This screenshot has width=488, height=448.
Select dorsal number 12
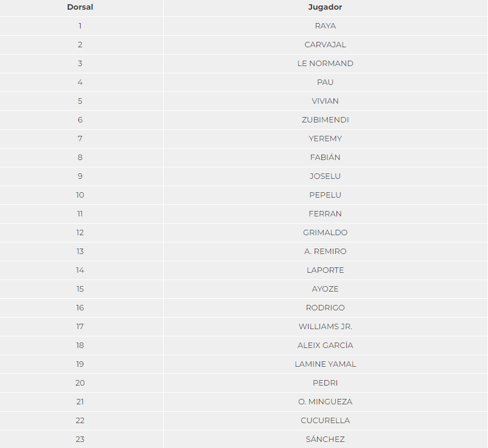coord(80,233)
